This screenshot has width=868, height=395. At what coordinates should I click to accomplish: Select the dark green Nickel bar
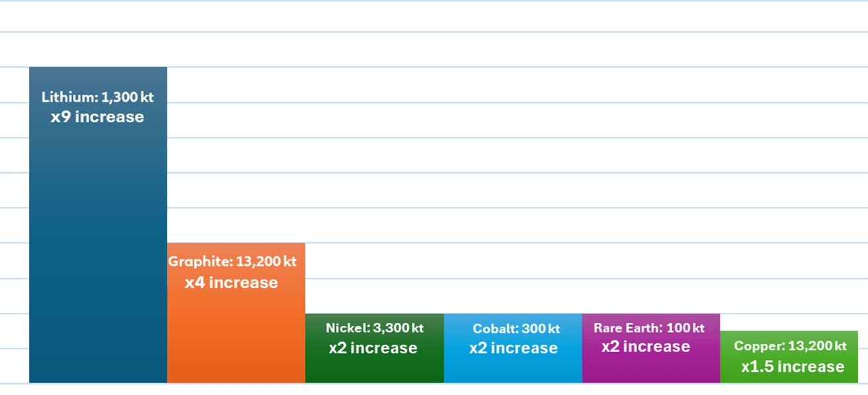point(374,369)
